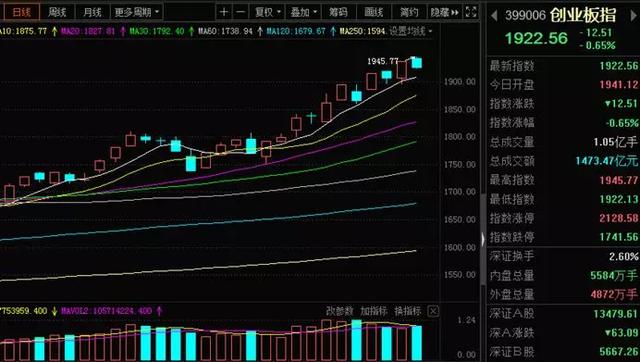Select the MA120 value label
Viewport: 640px width, 362px height.
pos(296,31)
